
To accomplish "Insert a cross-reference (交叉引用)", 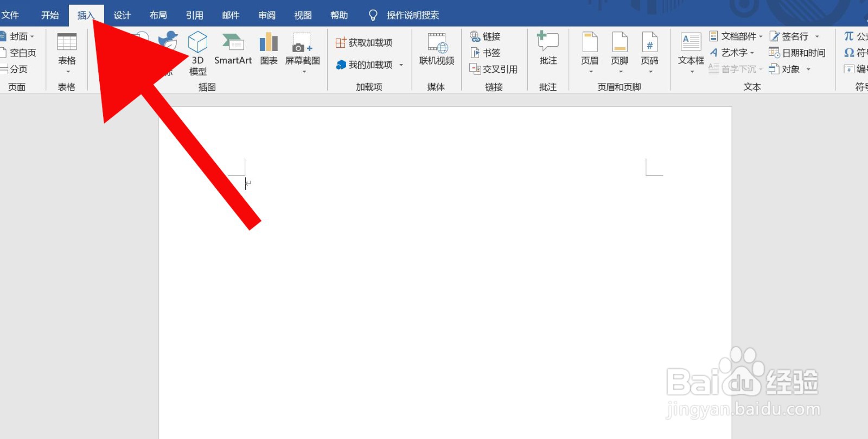I will click(x=493, y=69).
